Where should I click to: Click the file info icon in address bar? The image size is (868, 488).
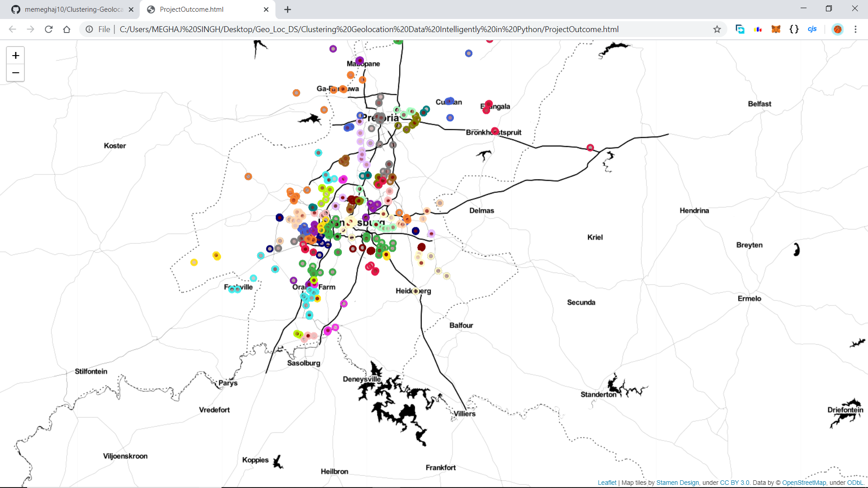90,29
